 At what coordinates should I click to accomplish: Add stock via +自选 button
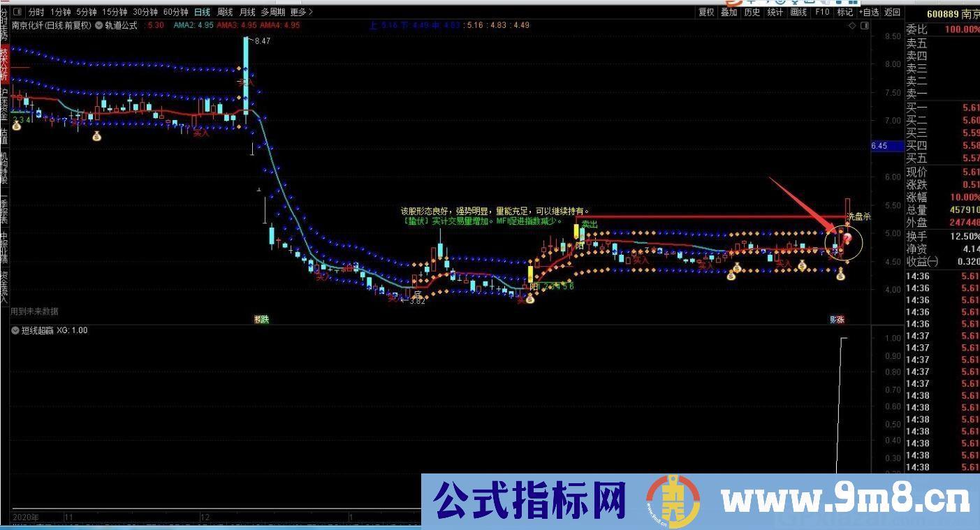(868, 12)
